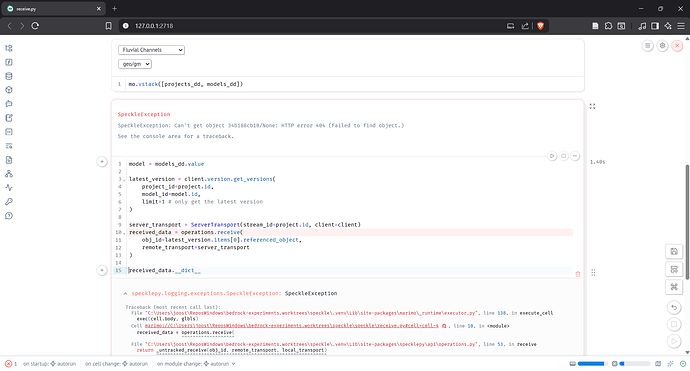Select the receive.py browser tab

click(x=53, y=8)
